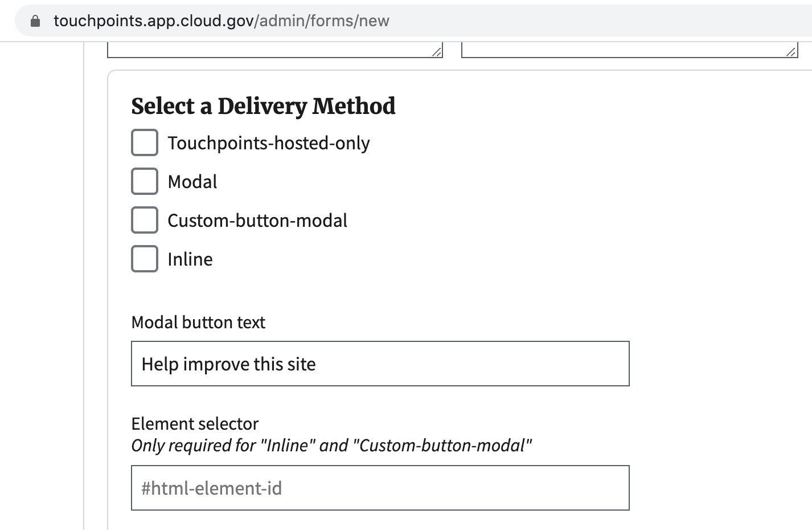Focus the #html-element-id selector field
This screenshot has height=530, width=812.
380,488
